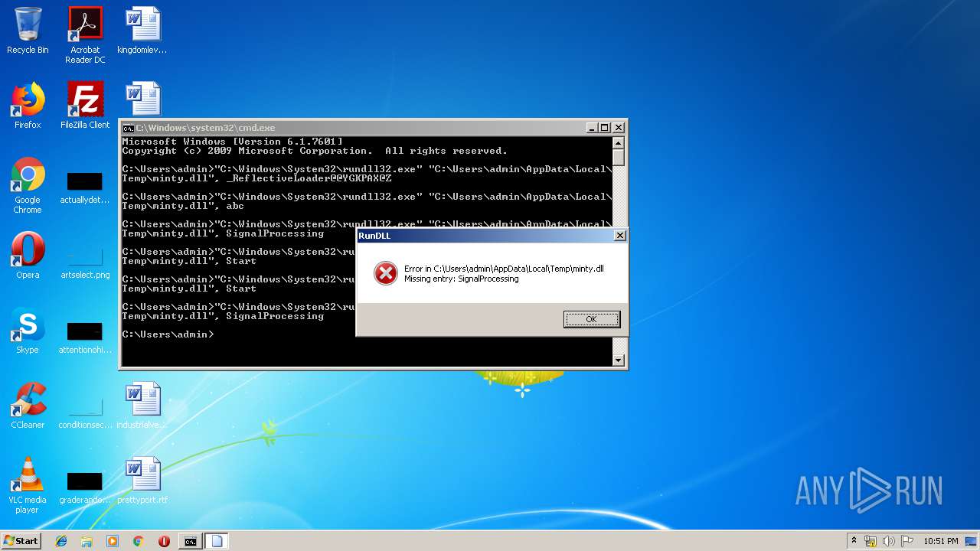Open the volume tray icon
Image resolution: width=980 pixels, height=551 pixels.
click(889, 541)
